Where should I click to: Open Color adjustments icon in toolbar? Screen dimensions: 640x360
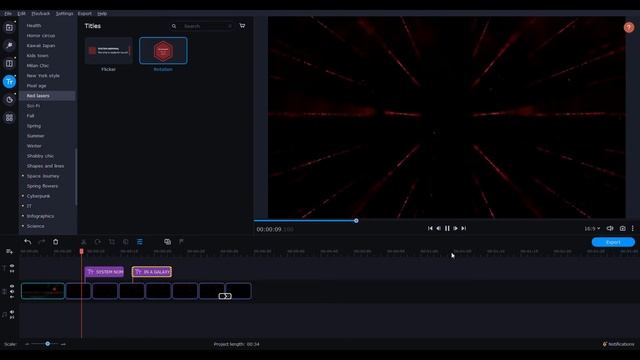coord(126,242)
